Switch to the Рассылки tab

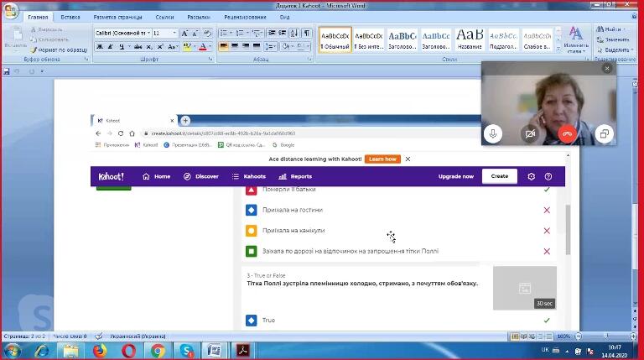(x=199, y=18)
